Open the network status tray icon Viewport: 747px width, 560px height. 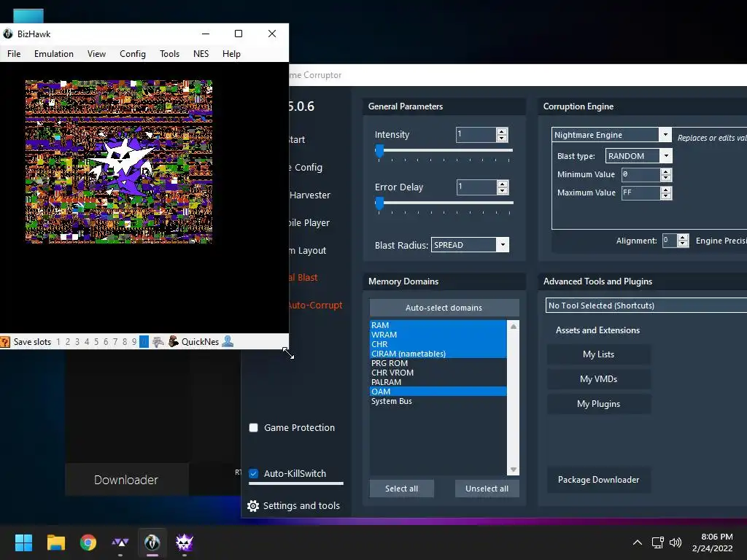coord(658,542)
